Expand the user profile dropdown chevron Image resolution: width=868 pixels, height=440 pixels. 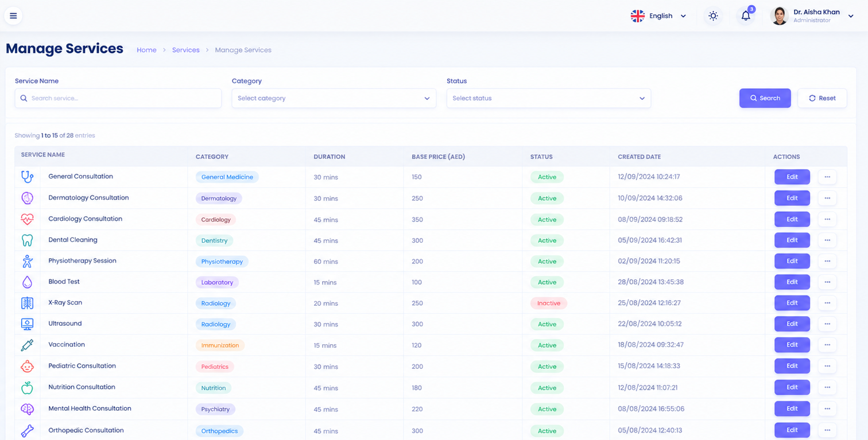coord(851,17)
